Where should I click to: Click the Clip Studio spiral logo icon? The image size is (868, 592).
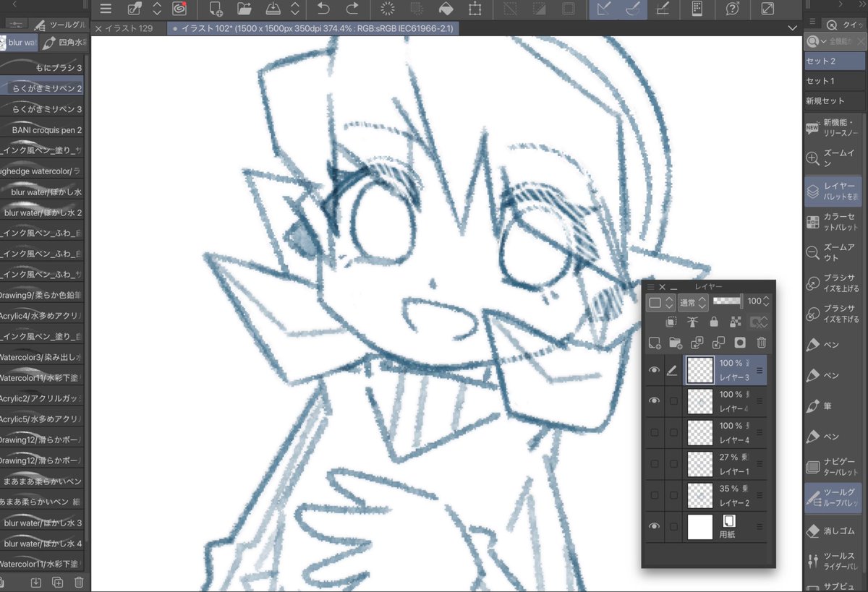pyautogui.click(x=179, y=9)
